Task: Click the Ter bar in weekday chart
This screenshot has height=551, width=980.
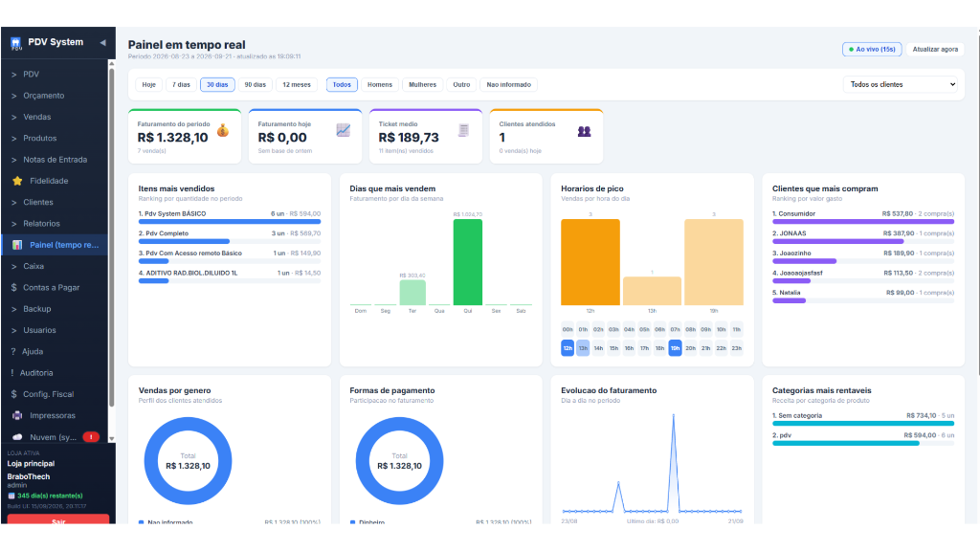Action: (412, 293)
